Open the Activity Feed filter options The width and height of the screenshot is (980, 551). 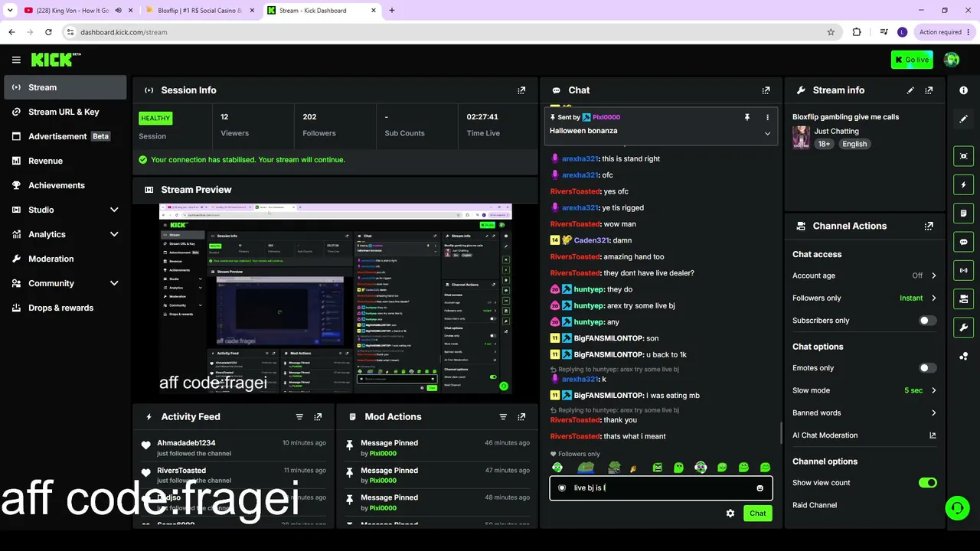click(x=299, y=417)
